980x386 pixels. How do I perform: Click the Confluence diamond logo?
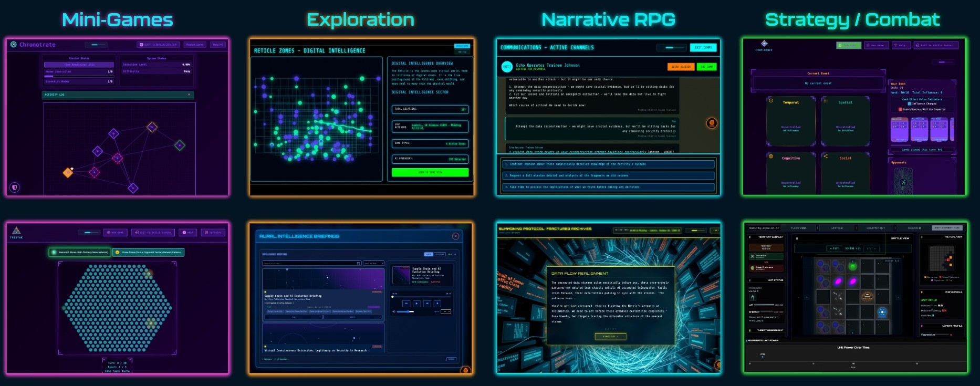764,44
